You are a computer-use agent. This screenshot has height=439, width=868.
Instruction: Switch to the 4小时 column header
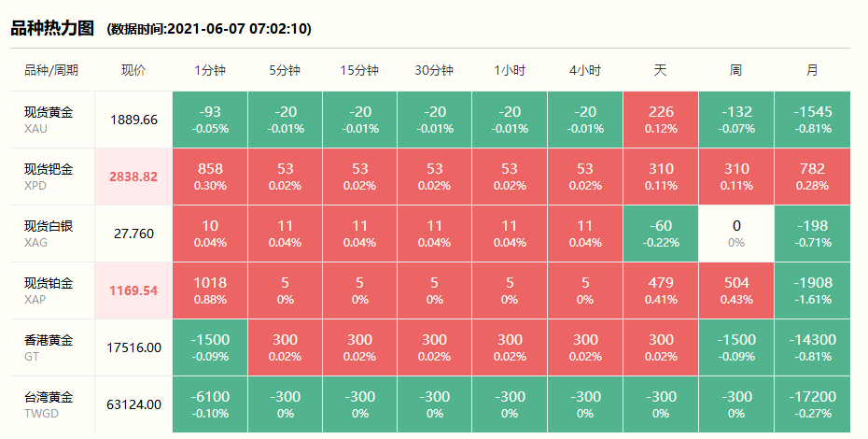(x=585, y=70)
